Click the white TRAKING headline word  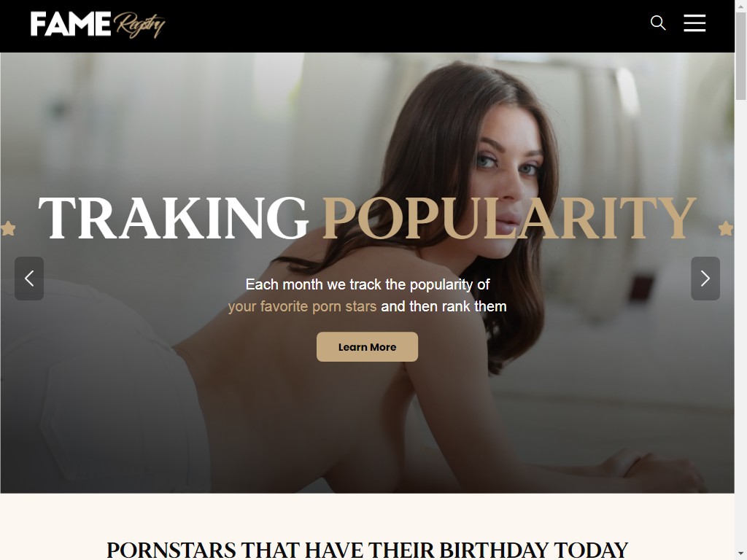174,217
